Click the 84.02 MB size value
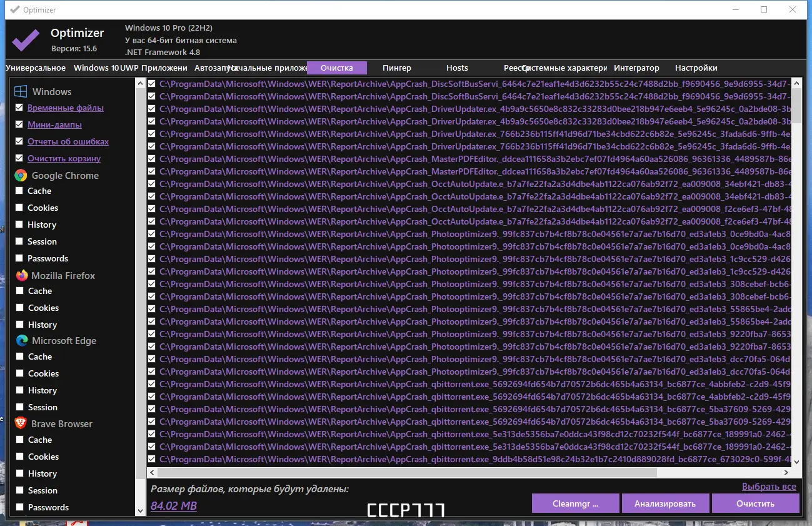812x526 pixels. (174, 505)
